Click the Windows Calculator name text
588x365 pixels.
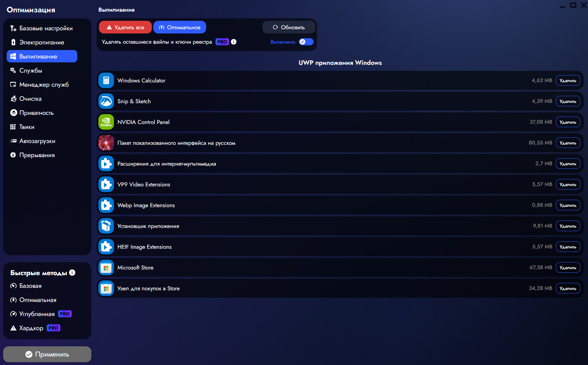pos(141,80)
